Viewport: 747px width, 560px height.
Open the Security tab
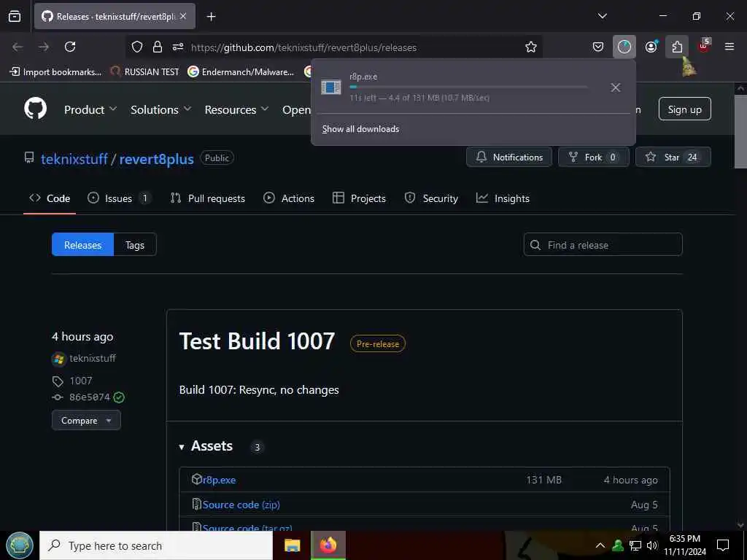431,198
